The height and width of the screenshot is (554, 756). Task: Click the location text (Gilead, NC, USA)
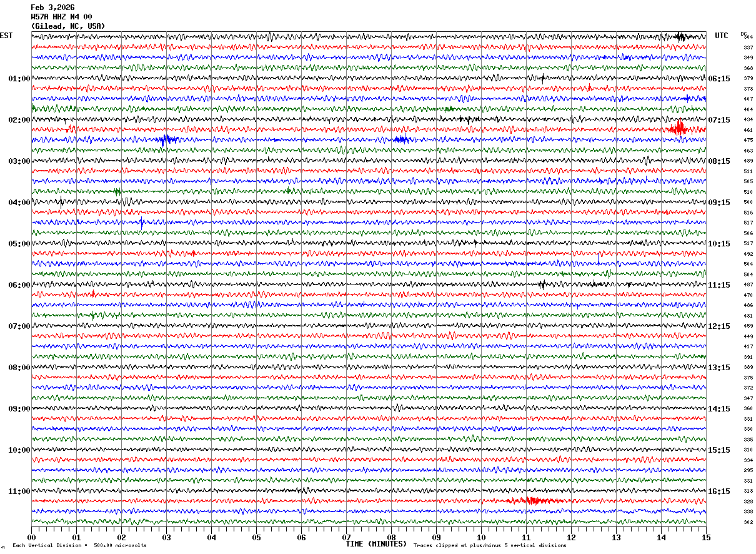pyautogui.click(x=68, y=26)
